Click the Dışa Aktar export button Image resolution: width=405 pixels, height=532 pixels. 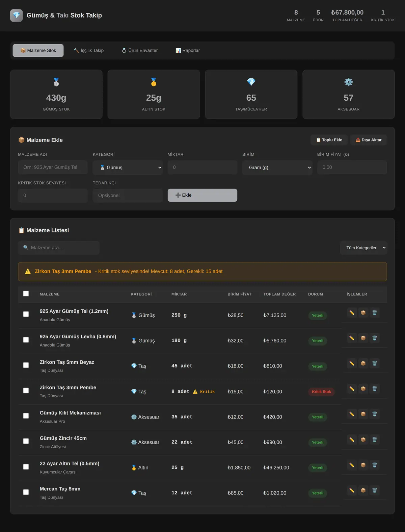369,140
